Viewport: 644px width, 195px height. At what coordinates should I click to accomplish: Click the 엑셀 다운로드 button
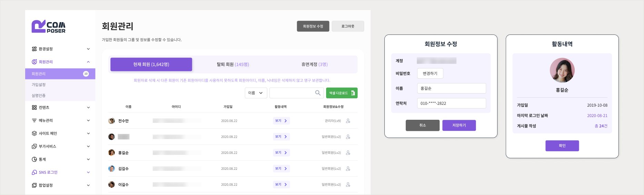(342, 93)
